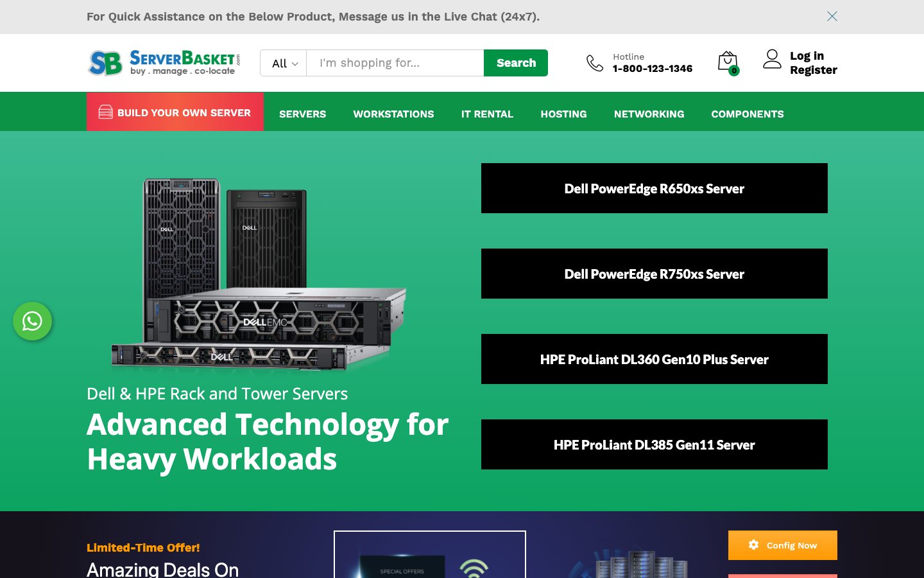The image size is (924, 578).
Task: Click the gear icon in Config Now
Action: coord(754,545)
